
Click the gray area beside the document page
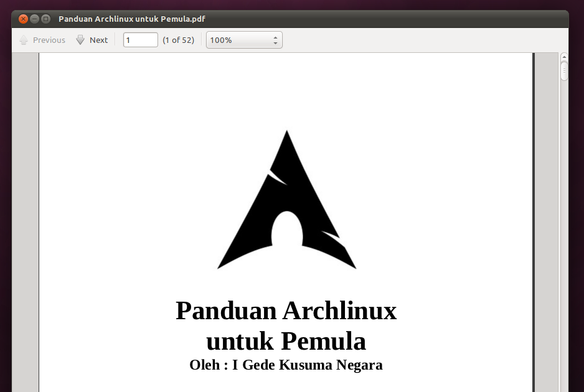(x=25, y=218)
